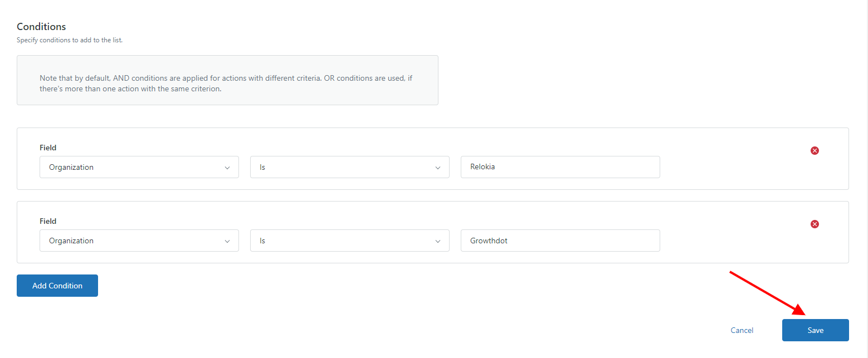Image resolution: width=868 pixels, height=358 pixels.
Task: Save the conditions list
Action: [x=816, y=330]
